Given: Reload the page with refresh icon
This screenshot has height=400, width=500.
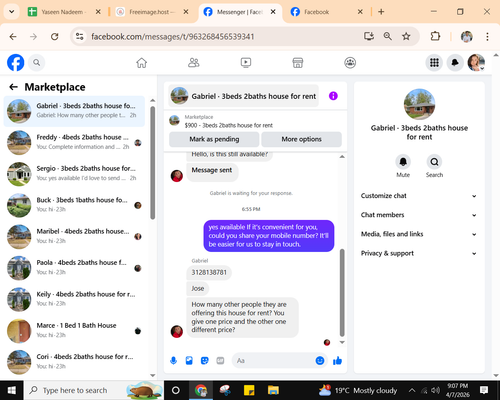Looking at the screenshot, I should click(x=54, y=36).
